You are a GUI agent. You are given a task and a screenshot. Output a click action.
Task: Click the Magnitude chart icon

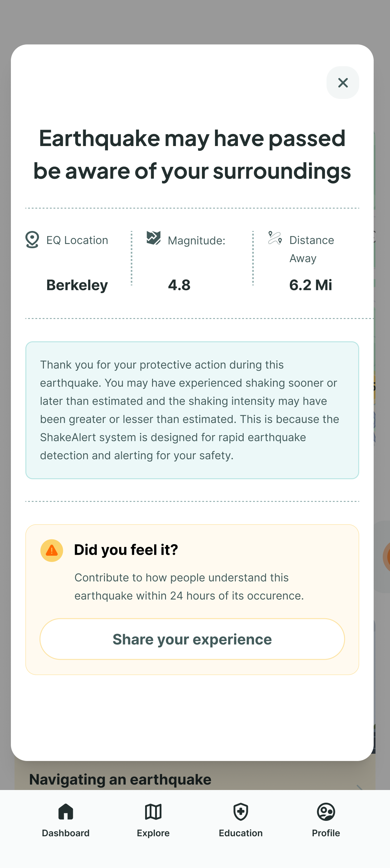click(154, 238)
